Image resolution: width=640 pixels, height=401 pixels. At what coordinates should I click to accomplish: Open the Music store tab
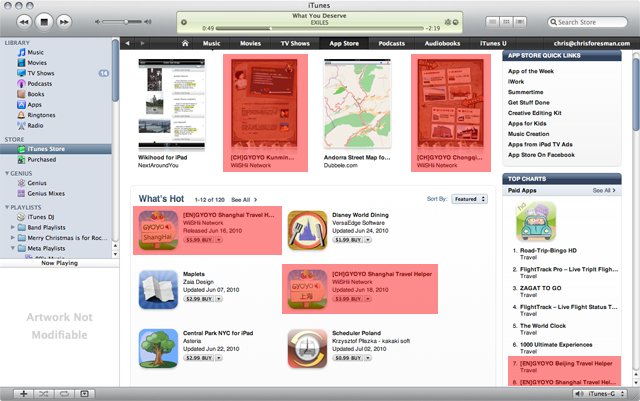pos(211,43)
